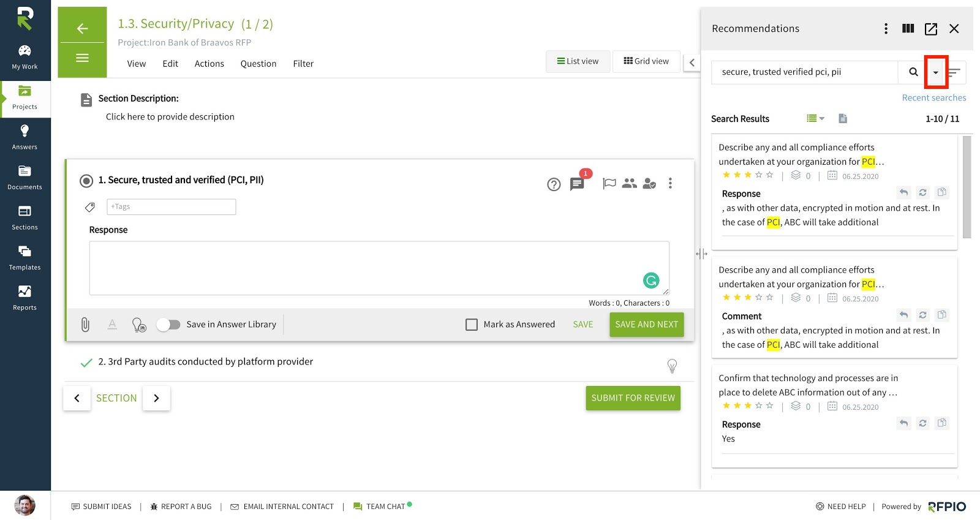The image size is (980, 520).
Task: Open TEAM CHAT in footer
Action: coord(383,507)
